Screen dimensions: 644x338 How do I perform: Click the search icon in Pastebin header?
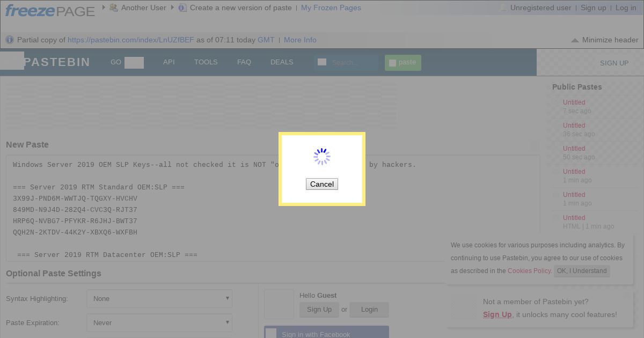(x=322, y=62)
